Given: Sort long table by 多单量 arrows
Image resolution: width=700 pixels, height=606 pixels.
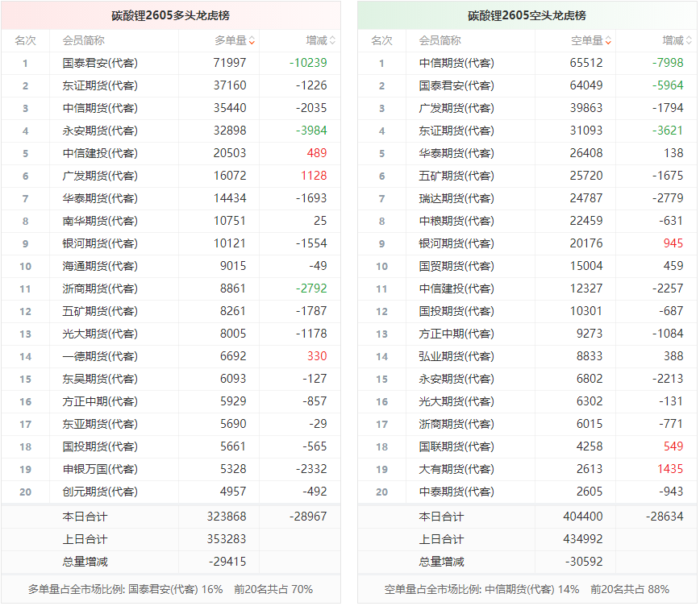Looking at the screenshot, I should click(x=252, y=40).
